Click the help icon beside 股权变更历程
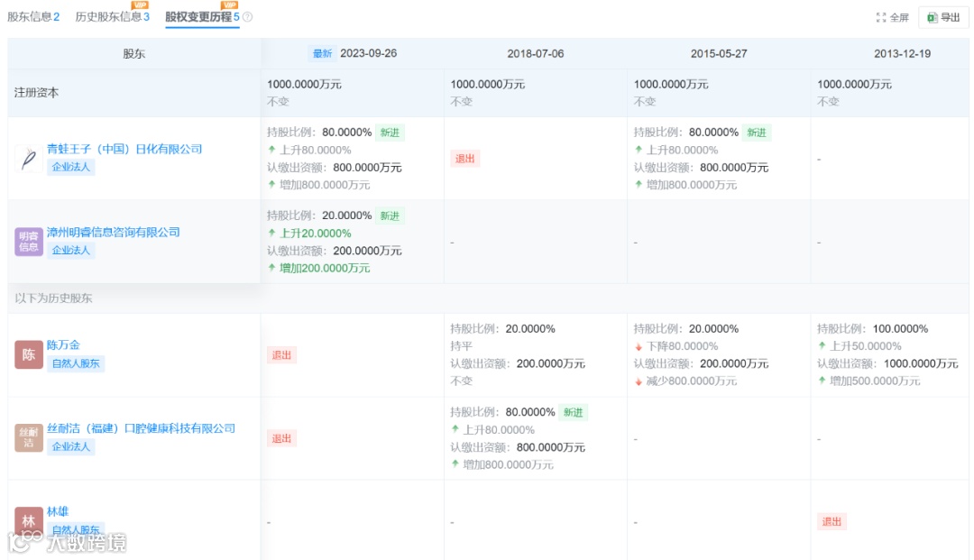The height and width of the screenshot is (560, 974). pyautogui.click(x=247, y=17)
